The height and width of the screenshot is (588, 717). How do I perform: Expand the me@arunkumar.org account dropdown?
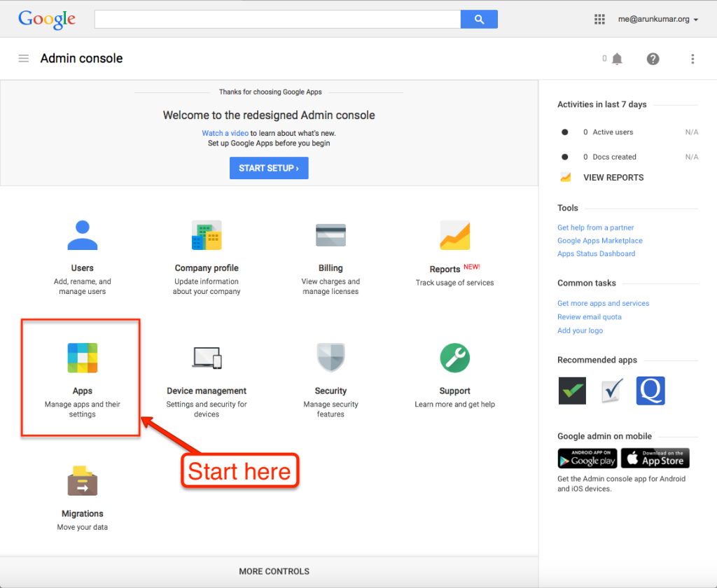click(658, 19)
